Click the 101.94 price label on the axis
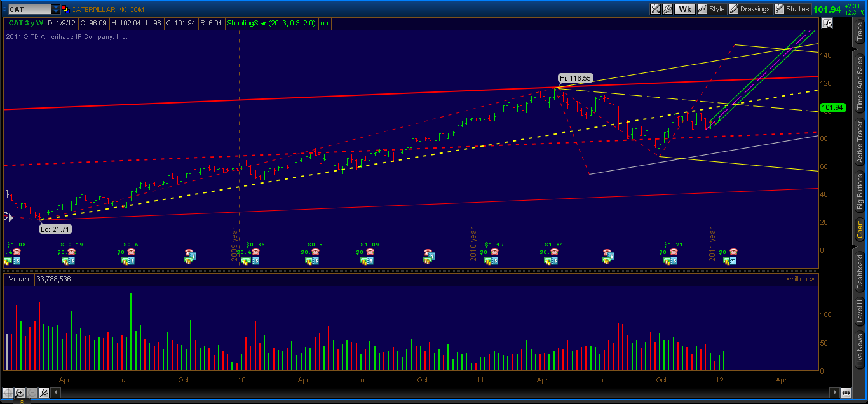The image size is (868, 404). [x=832, y=107]
